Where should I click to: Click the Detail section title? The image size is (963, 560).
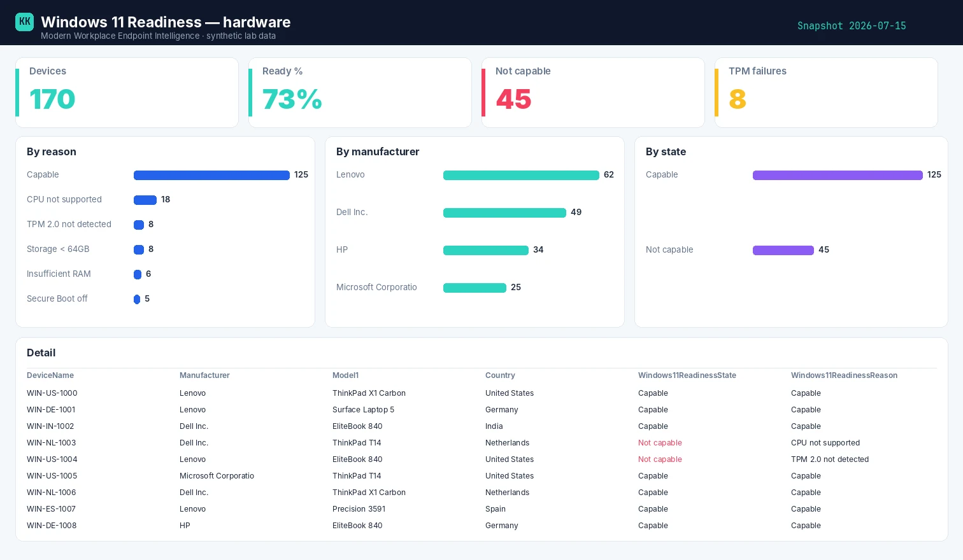click(x=41, y=353)
